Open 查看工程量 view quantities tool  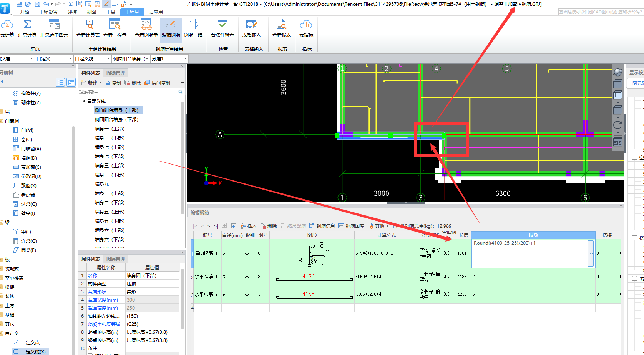pyautogui.click(x=115, y=28)
